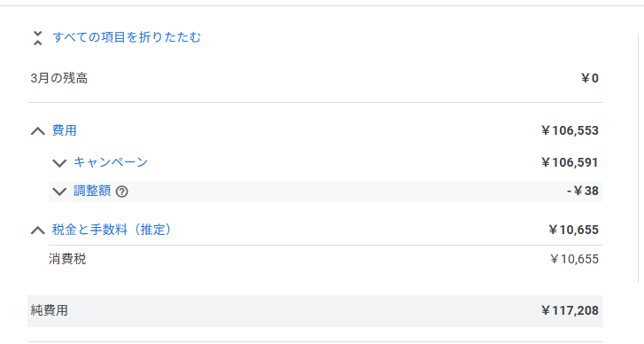Click the 費用 section title

65,130
